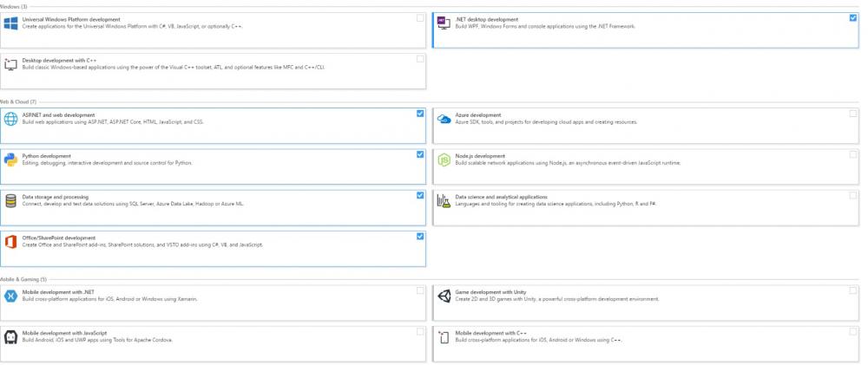Viewport: 868px width, 365px height.
Task: Click the Python logo icon
Action: coord(10,160)
